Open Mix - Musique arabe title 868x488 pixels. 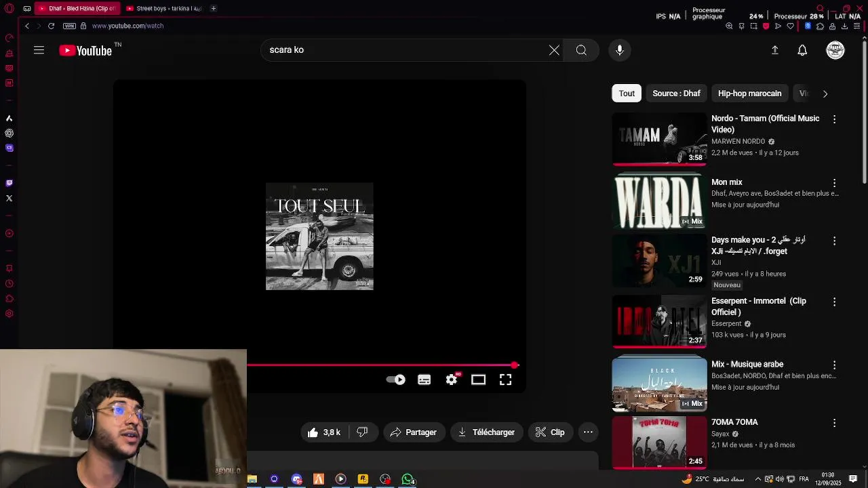point(747,365)
